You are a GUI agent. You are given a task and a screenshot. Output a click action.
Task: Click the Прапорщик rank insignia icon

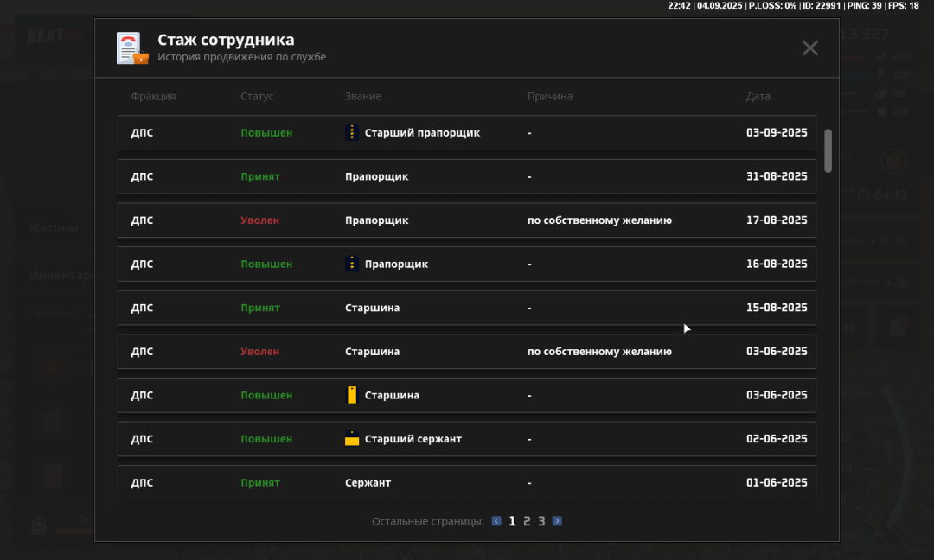point(352,264)
